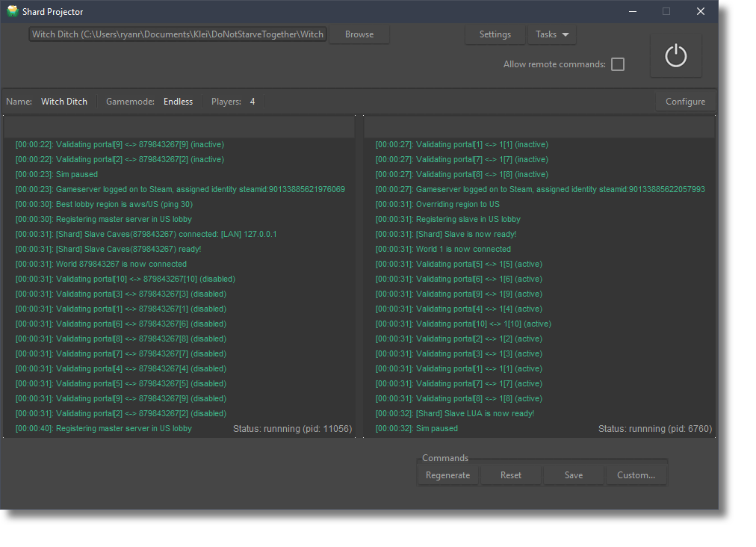Click the 'Commands' group label
Image resolution: width=756 pixels, height=547 pixels.
tap(445, 458)
